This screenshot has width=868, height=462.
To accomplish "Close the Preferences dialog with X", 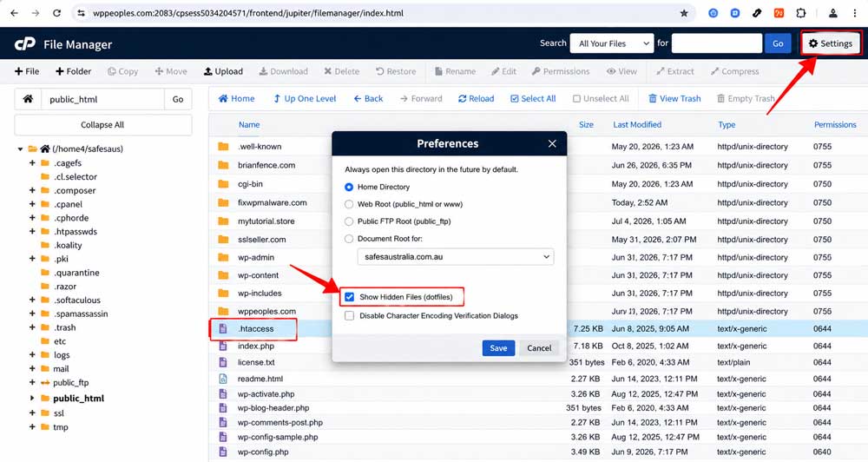I will 552,143.
